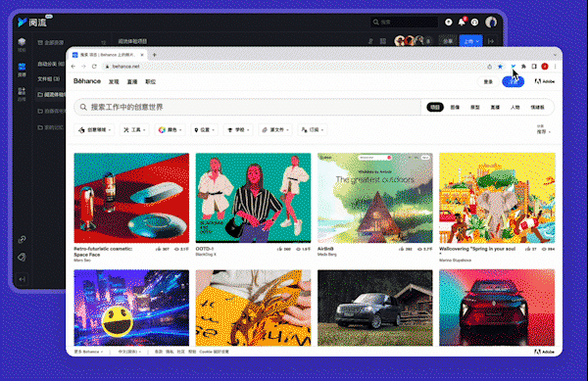Open the 发现 nav item on Behance
The height and width of the screenshot is (381, 588).
click(114, 81)
